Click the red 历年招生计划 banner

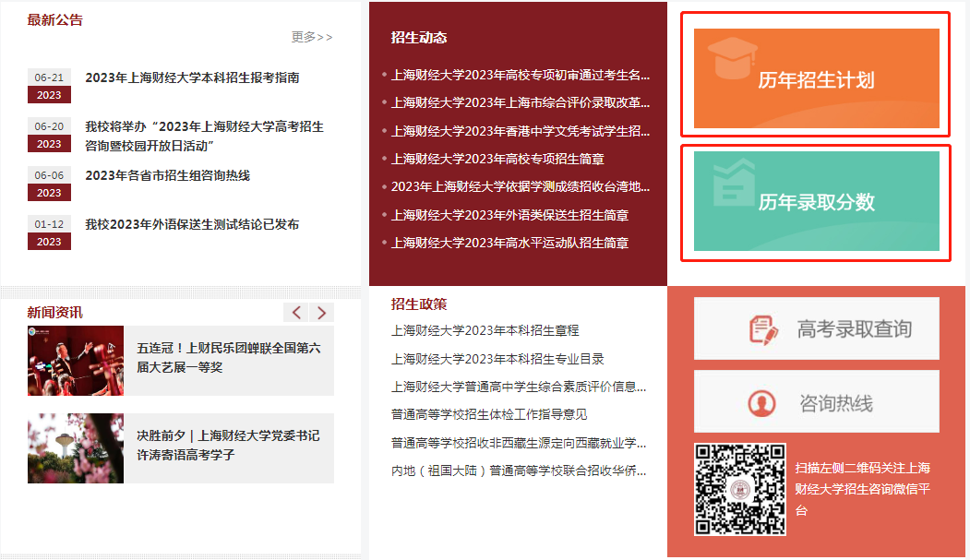(x=816, y=76)
